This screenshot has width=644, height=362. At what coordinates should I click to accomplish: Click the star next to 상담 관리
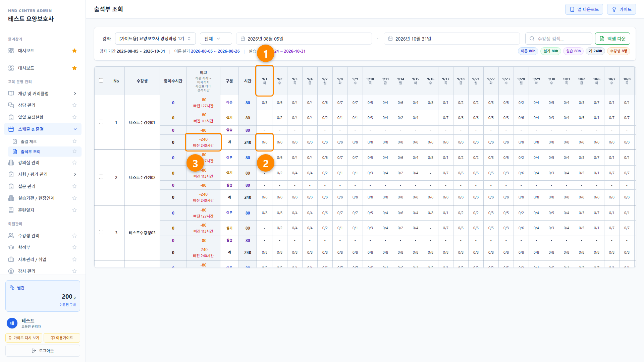[74, 105]
